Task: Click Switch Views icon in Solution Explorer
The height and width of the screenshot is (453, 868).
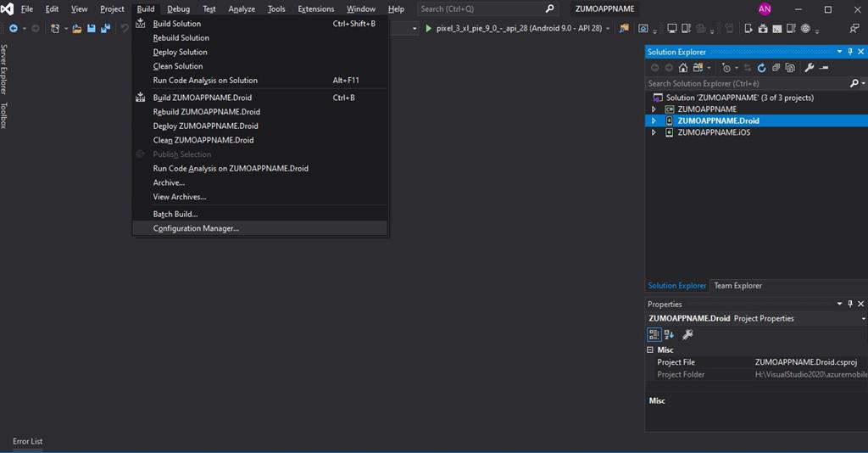Action: click(698, 68)
